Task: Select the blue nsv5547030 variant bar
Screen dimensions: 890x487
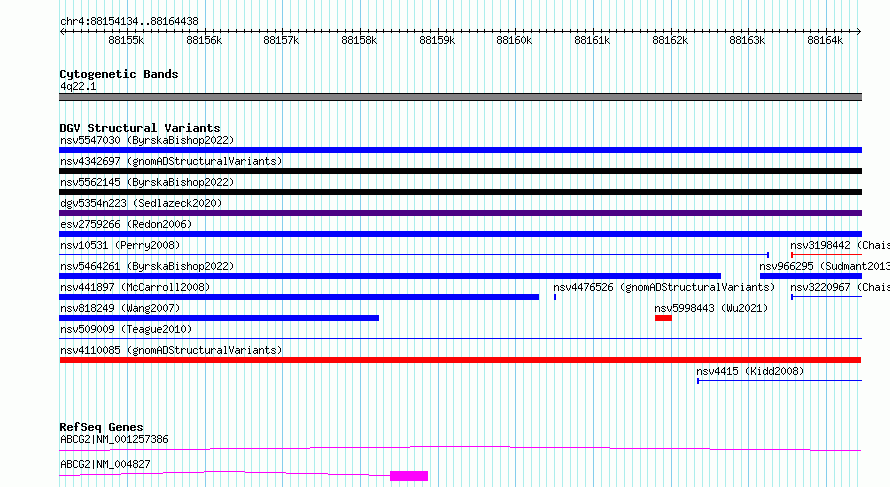Action: [x=460, y=150]
